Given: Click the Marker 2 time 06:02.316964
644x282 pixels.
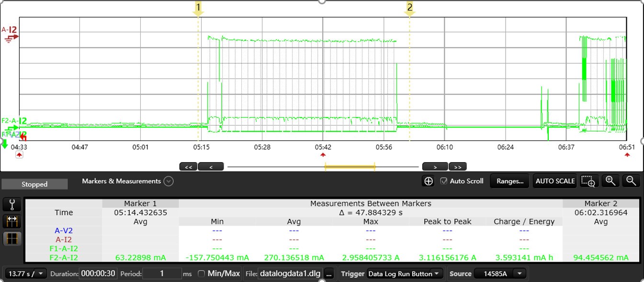Looking at the screenshot, I should [x=600, y=212].
